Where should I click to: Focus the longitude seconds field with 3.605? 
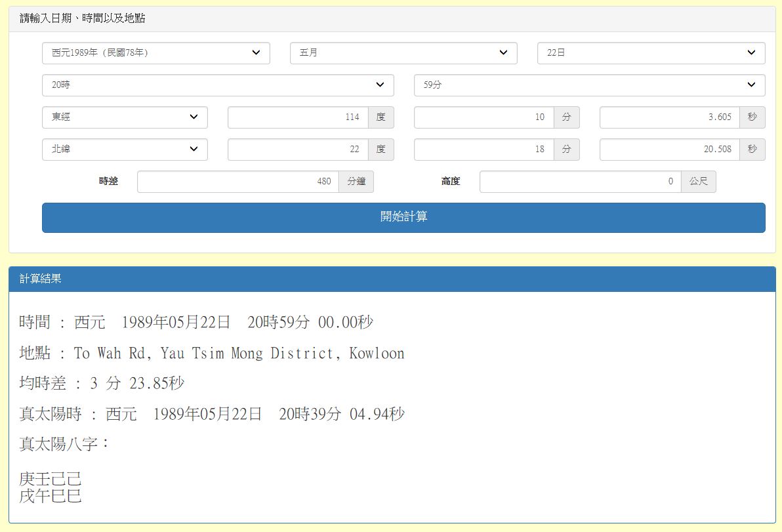[669, 117]
